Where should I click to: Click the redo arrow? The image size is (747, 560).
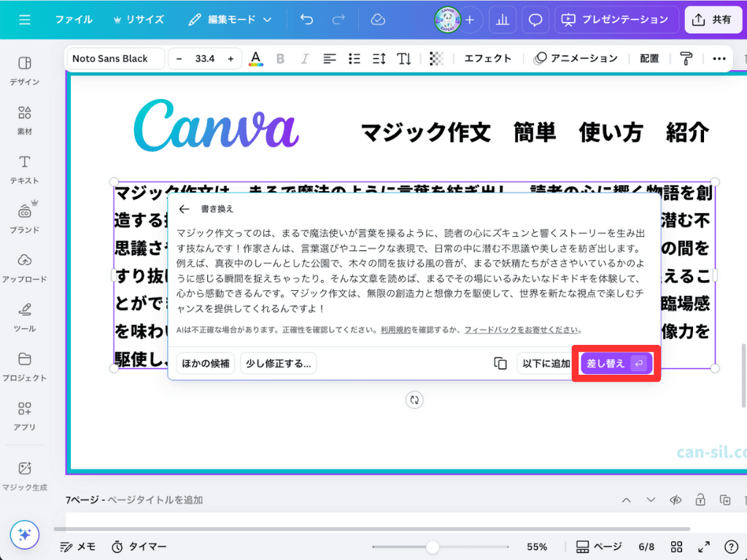pos(338,20)
